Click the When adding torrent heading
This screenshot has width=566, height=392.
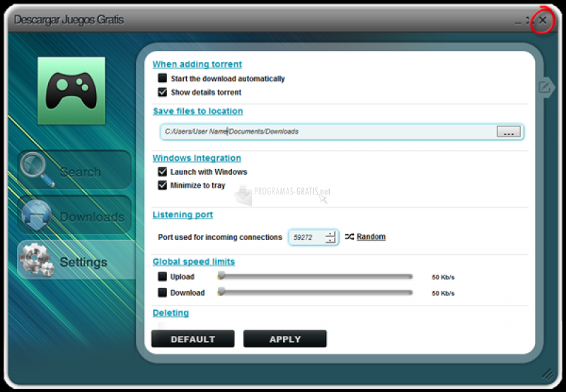[197, 64]
